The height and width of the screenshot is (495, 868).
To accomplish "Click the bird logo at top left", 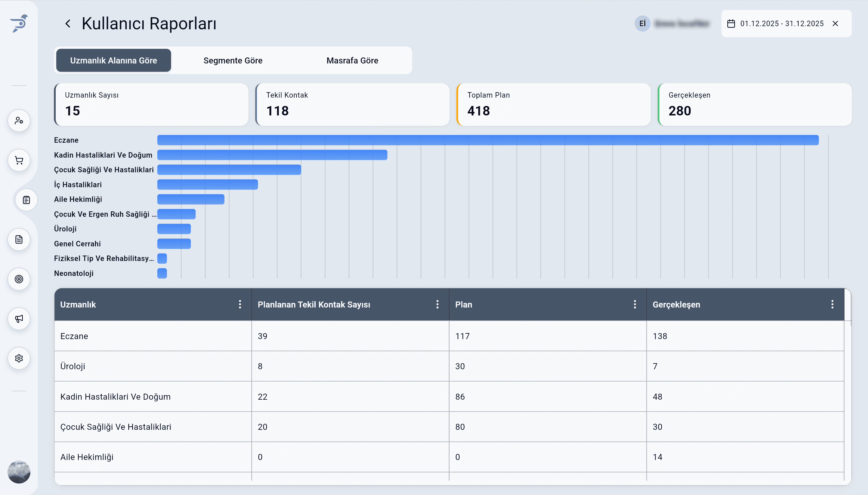I will click(19, 24).
